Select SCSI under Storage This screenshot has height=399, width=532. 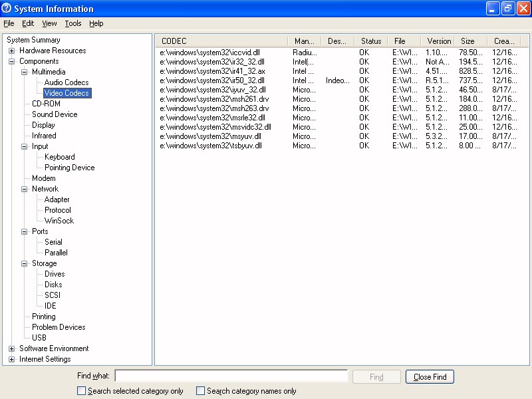pyautogui.click(x=53, y=295)
